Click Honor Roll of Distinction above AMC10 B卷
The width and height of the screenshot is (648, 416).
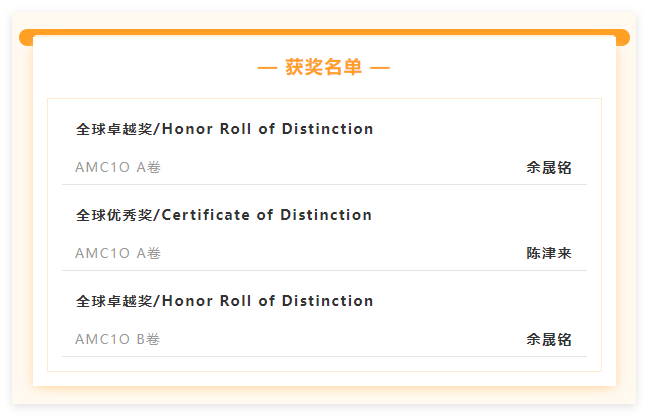tap(268, 301)
